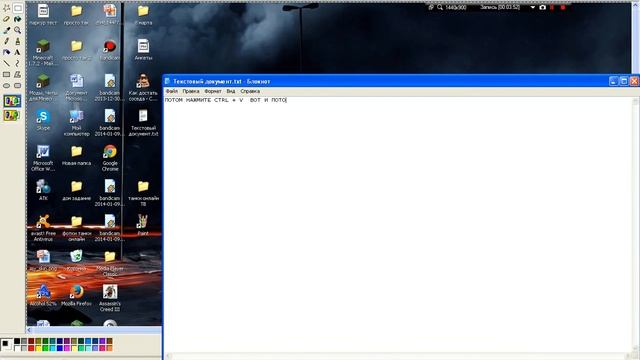Screen dimensions: 640x360
Task: Maximize the Блокнот Notepad window
Action: tap(624, 81)
